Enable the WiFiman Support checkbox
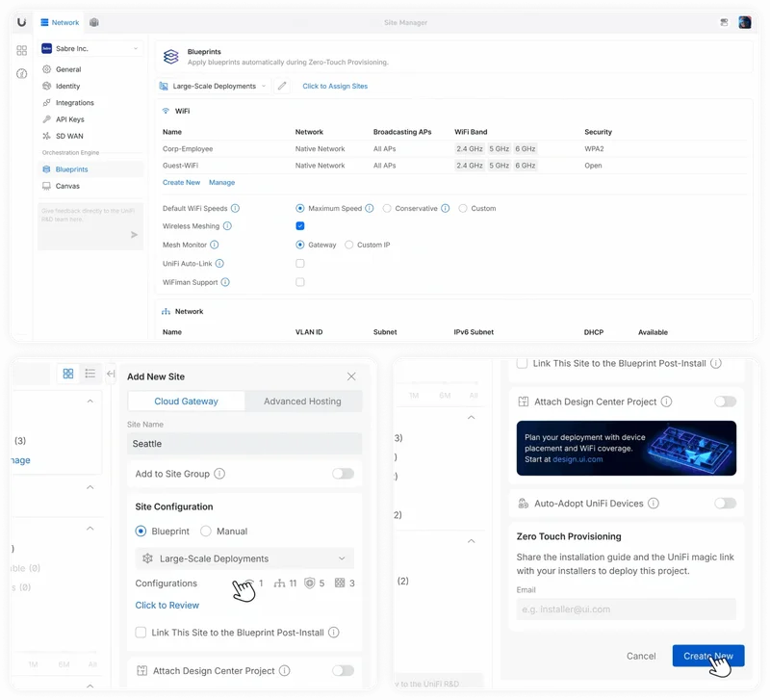 (x=300, y=282)
